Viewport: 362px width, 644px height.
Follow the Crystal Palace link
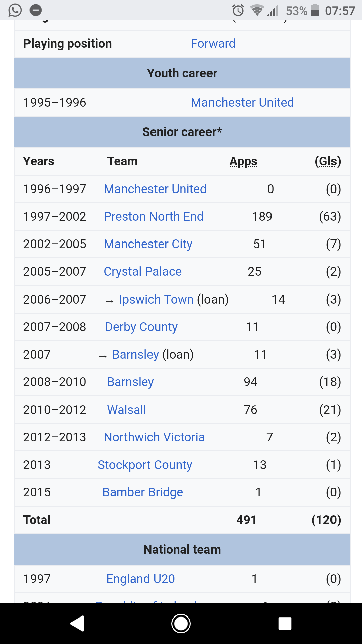click(x=142, y=272)
